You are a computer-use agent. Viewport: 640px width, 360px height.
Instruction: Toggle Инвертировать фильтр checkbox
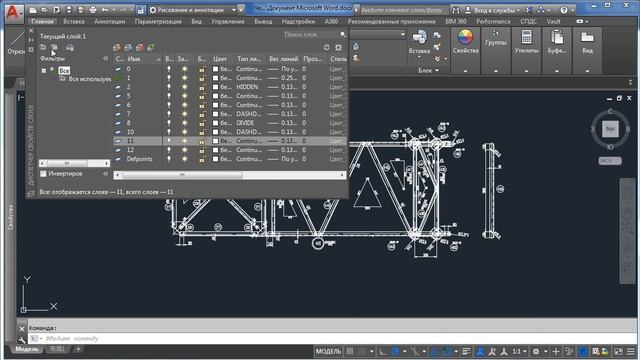point(43,174)
